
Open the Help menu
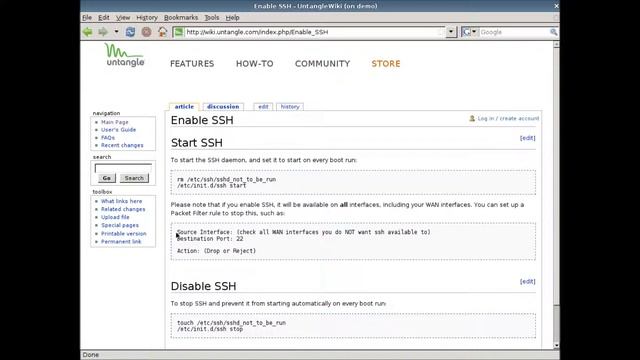tap(232, 18)
